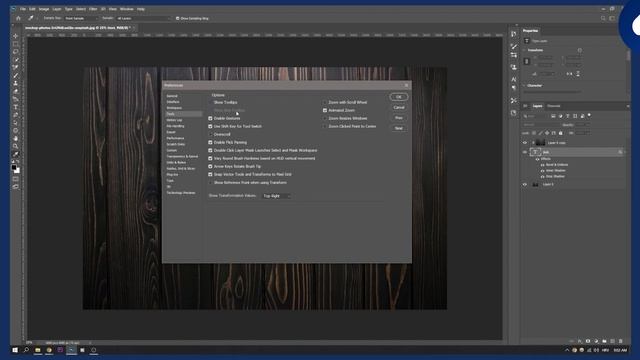Open the Sample Size dropdown
Image resolution: width=640 pixels, height=360 pixels.
coord(82,18)
